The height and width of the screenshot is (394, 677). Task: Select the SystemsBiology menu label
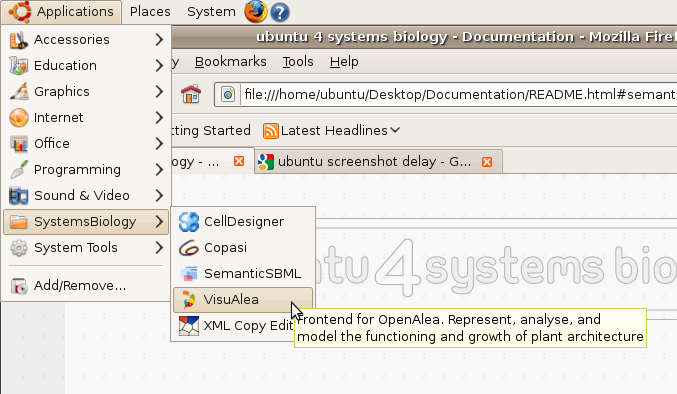(85, 222)
